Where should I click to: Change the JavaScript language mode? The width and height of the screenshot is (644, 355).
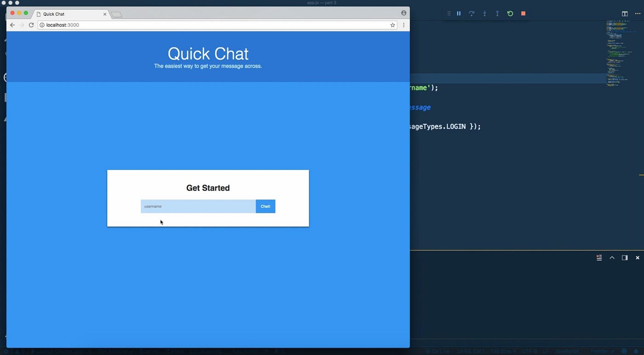pos(566,351)
